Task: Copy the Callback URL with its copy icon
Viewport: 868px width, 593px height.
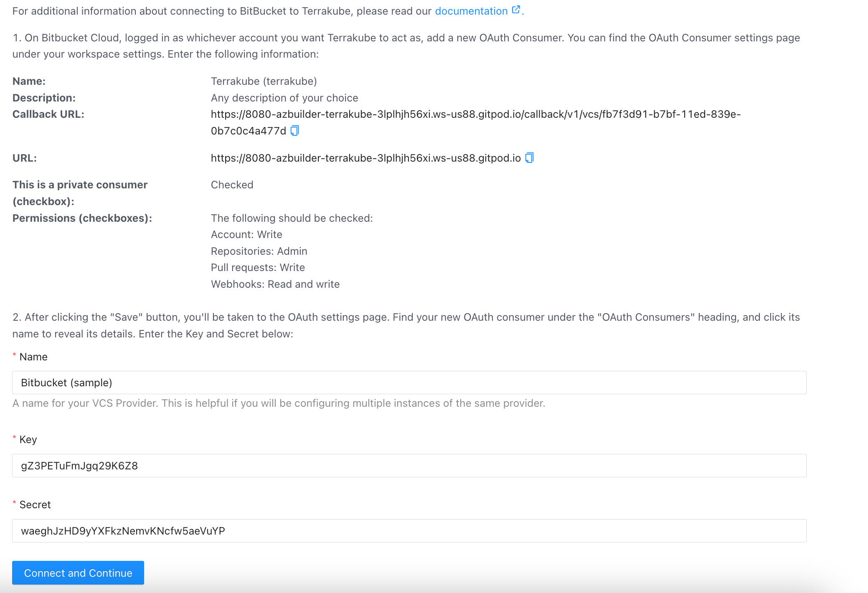Action: click(294, 131)
